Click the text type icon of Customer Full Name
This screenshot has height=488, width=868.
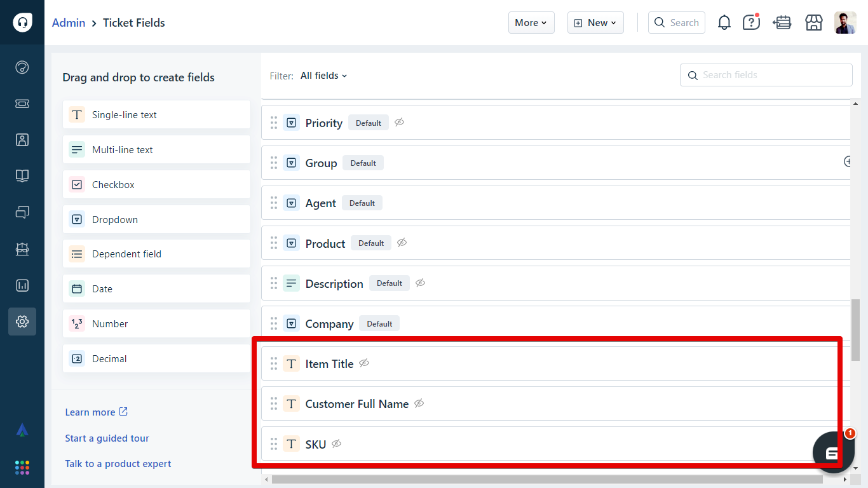[291, 403]
